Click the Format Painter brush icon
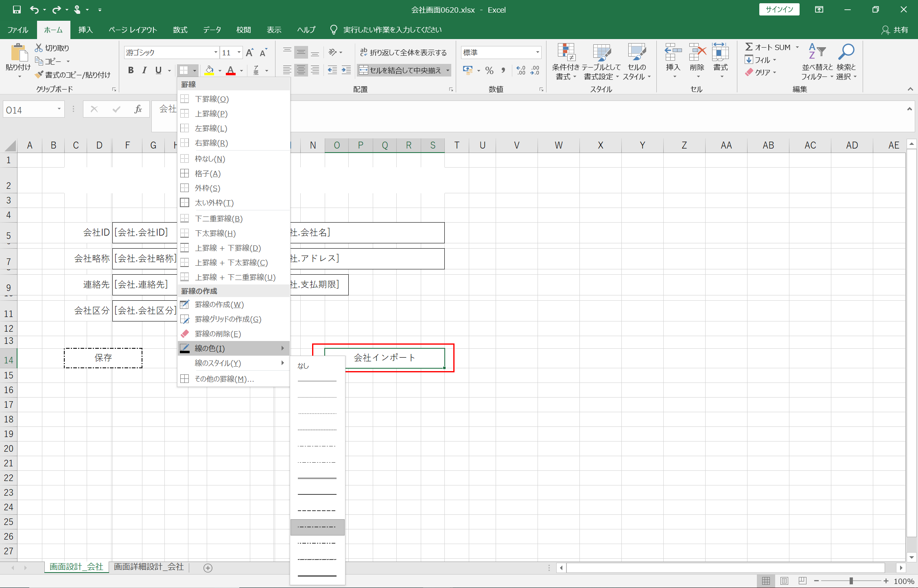 click(39, 75)
